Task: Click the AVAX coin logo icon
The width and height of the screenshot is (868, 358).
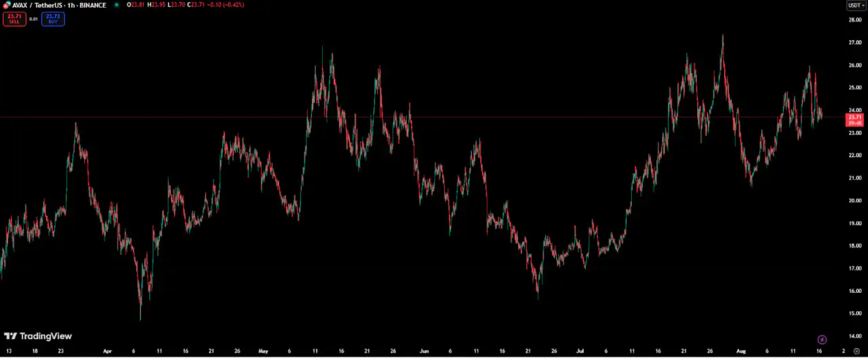Action: point(7,5)
